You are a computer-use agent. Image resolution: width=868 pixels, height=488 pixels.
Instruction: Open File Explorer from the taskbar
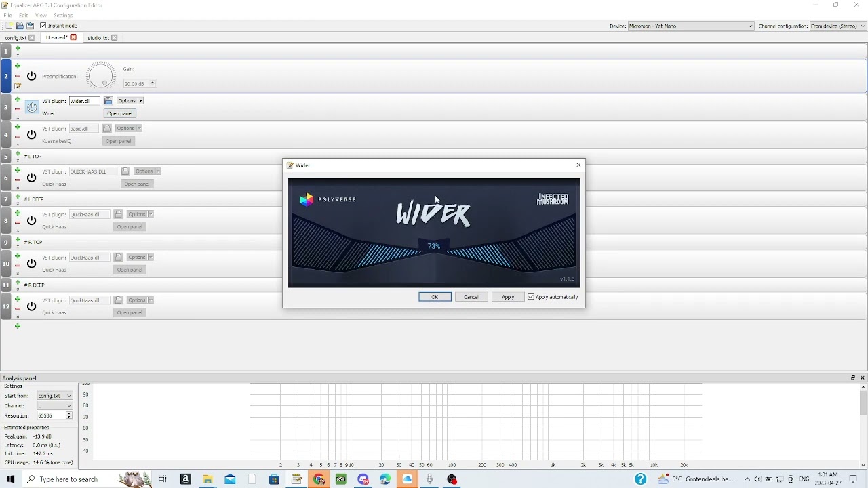point(208,479)
